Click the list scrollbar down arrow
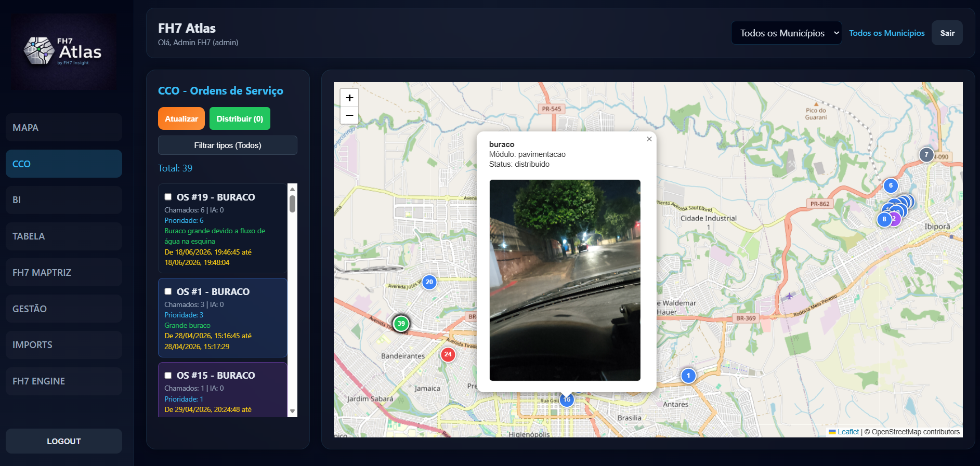 tap(292, 411)
